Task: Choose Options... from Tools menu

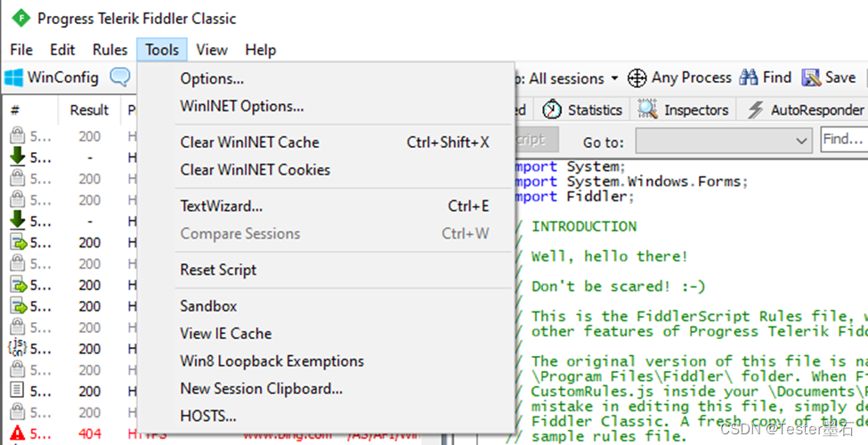Action: click(212, 78)
